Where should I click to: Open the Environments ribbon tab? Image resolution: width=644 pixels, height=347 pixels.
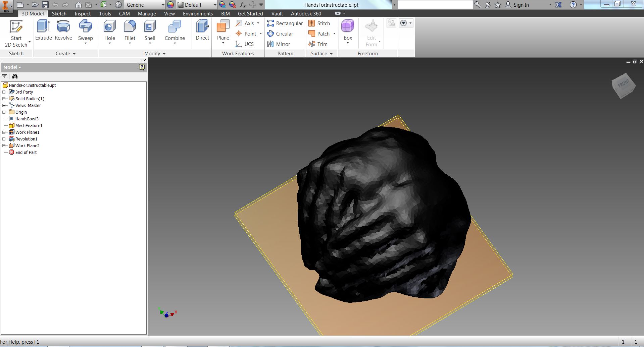click(x=198, y=13)
